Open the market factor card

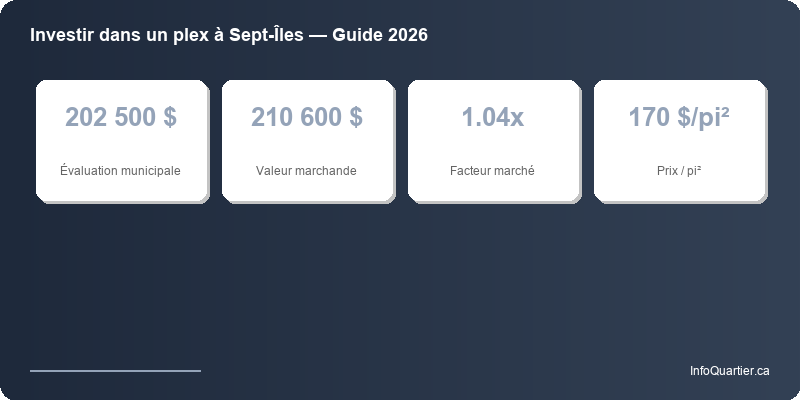tap(493, 141)
